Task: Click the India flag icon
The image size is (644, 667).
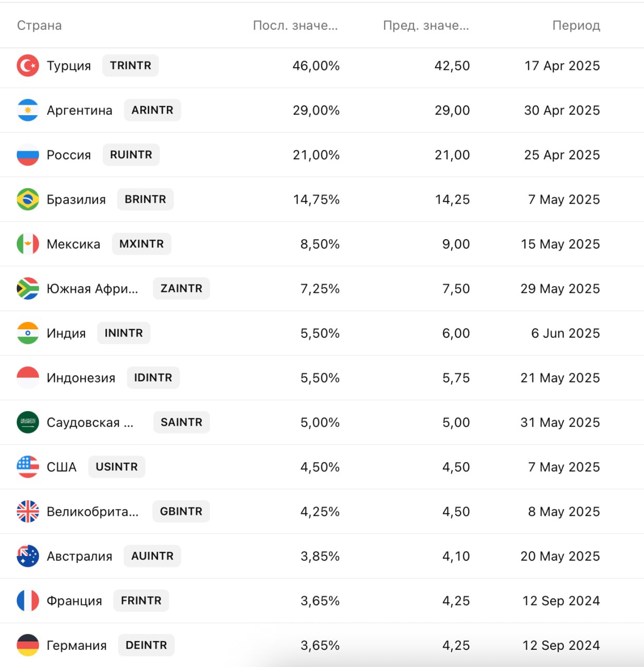Action: coord(28,333)
